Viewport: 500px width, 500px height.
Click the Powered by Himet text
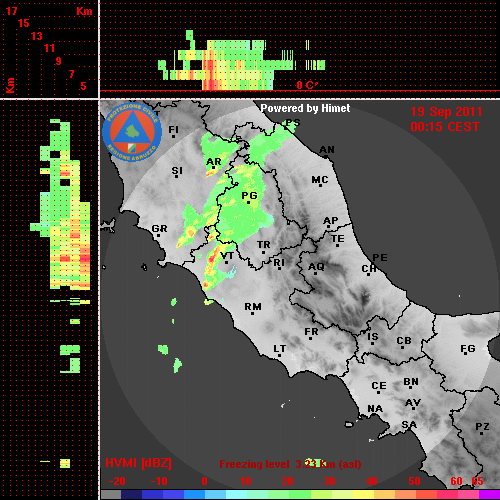(305, 108)
